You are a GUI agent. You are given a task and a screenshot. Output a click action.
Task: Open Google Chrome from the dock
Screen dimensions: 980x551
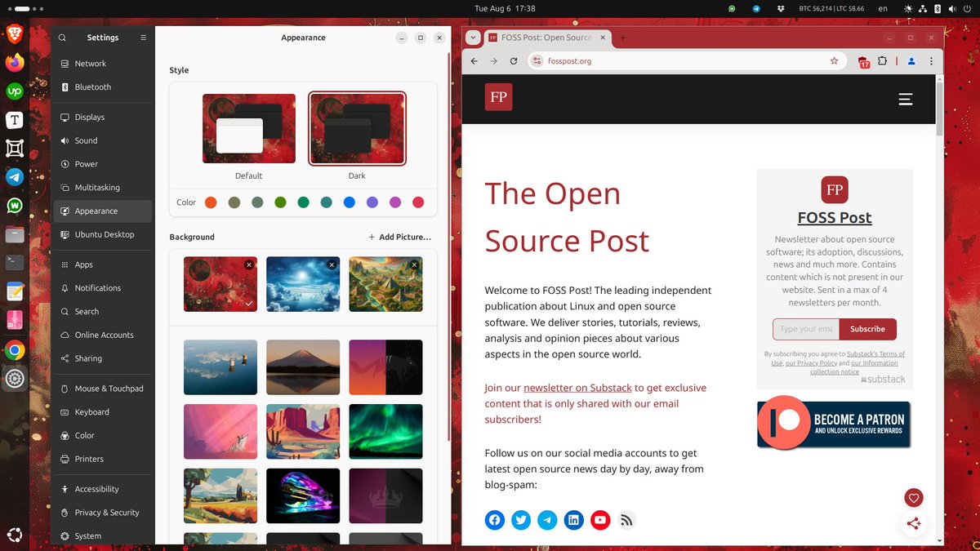point(14,350)
